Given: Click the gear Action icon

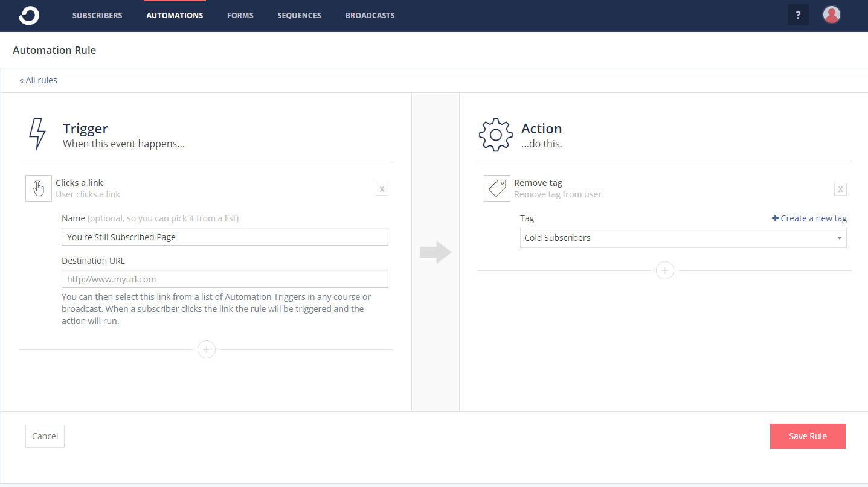Looking at the screenshot, I should 495,134.
